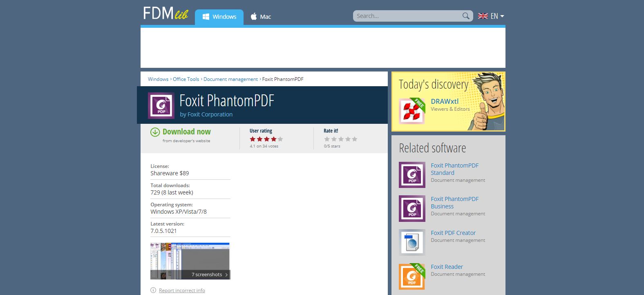Image resolution: width=644 pixels, height=295 pixels.
Task: Click the Foxit PDF Creator icon
Action: pyautogui.click(x=412, y=242)
